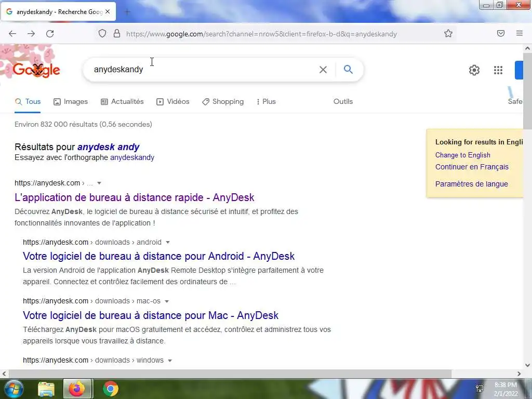The image size is (532, 399).
Task: Expand dropdown arrow beside first anydesk.com result
Action: [99, 183]
